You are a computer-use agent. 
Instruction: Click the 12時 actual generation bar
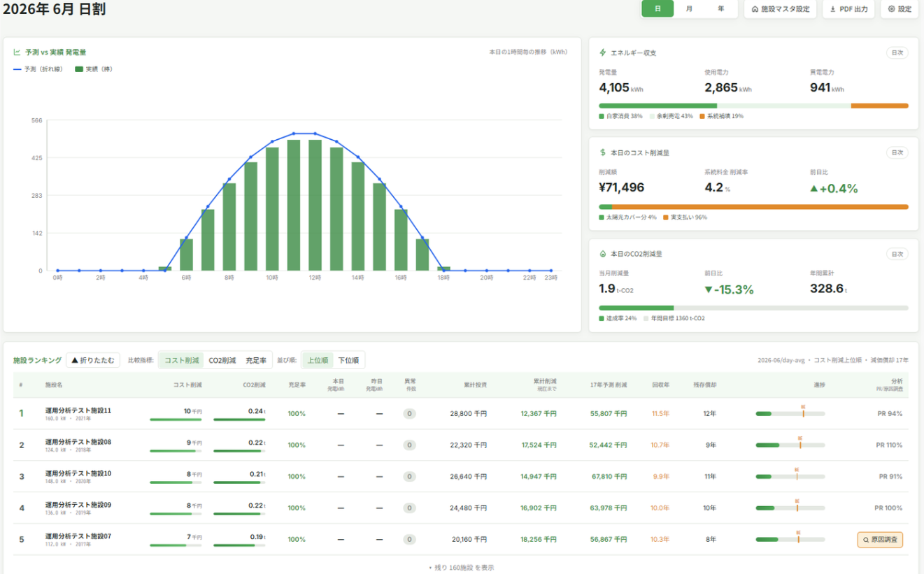point(315,205)
